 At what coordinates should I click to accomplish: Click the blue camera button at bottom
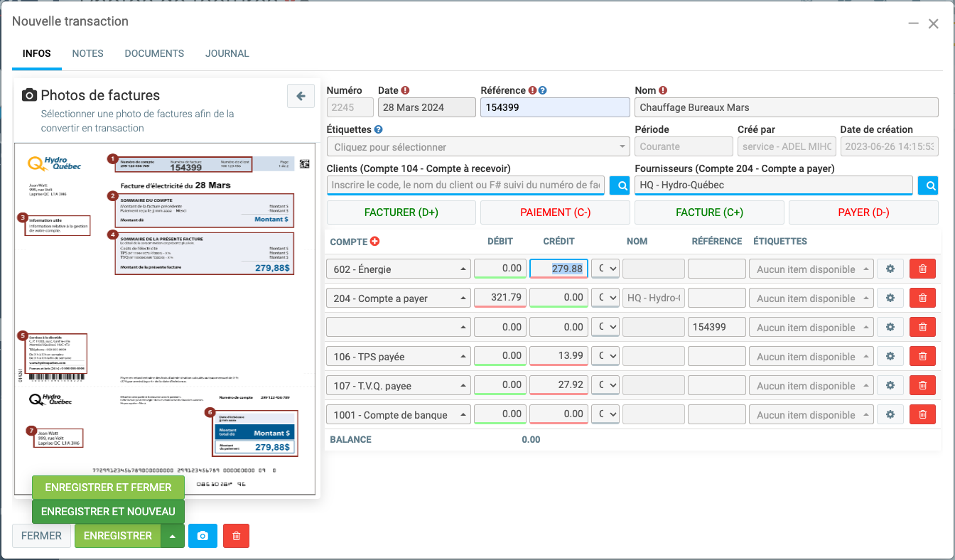point(203,536)
